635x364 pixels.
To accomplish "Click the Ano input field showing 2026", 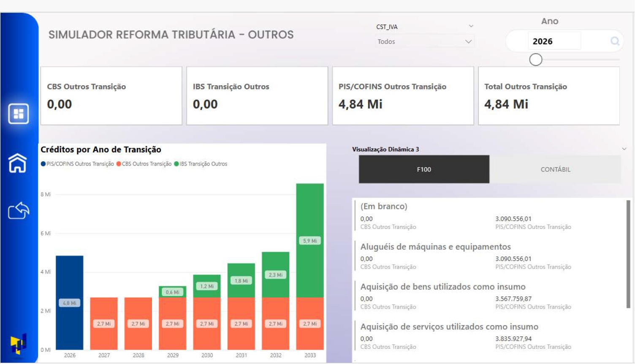I will pos(554,41).
